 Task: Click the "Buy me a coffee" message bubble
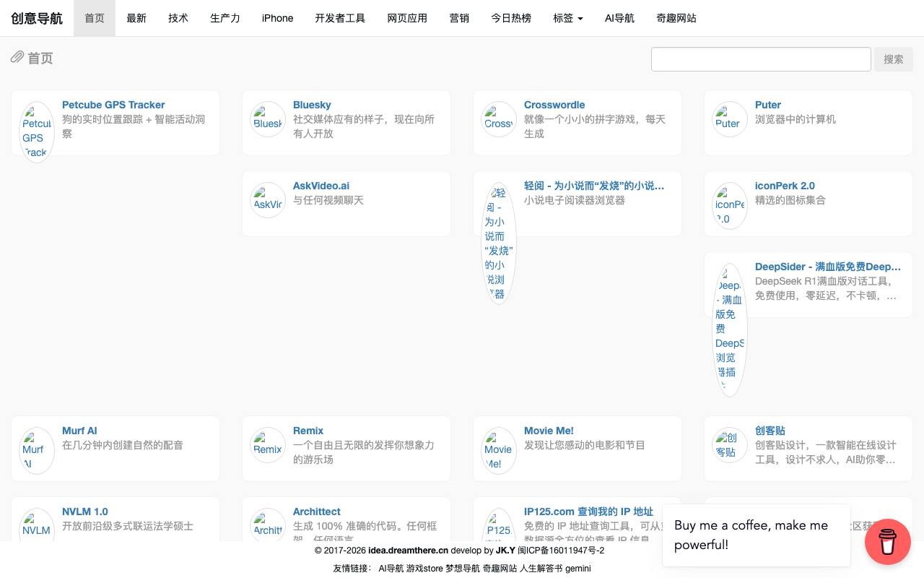[x=757, y=535]
